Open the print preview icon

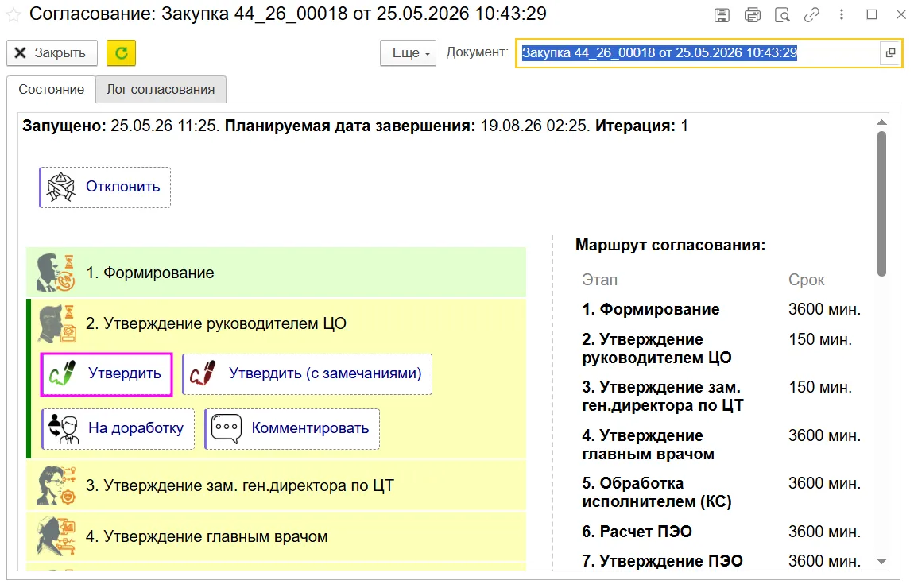782,14
